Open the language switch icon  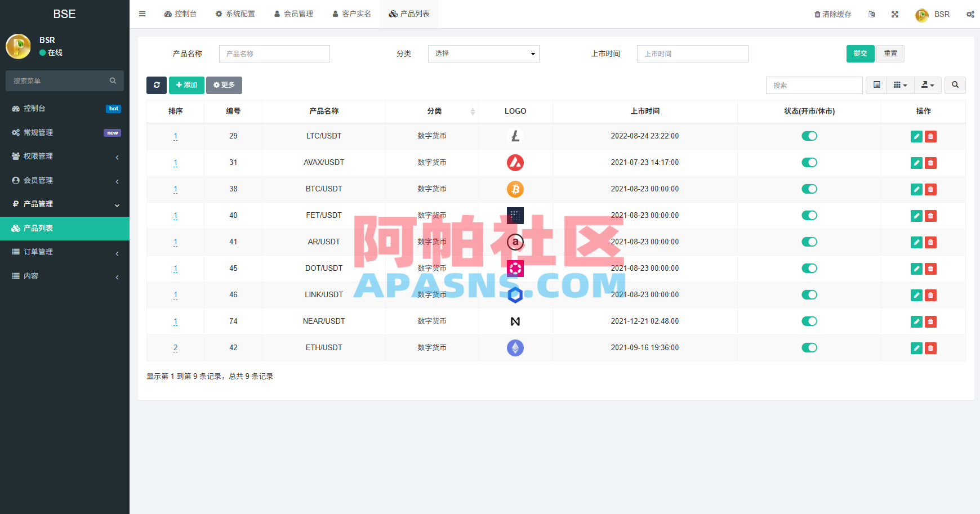tap(872, 14)
